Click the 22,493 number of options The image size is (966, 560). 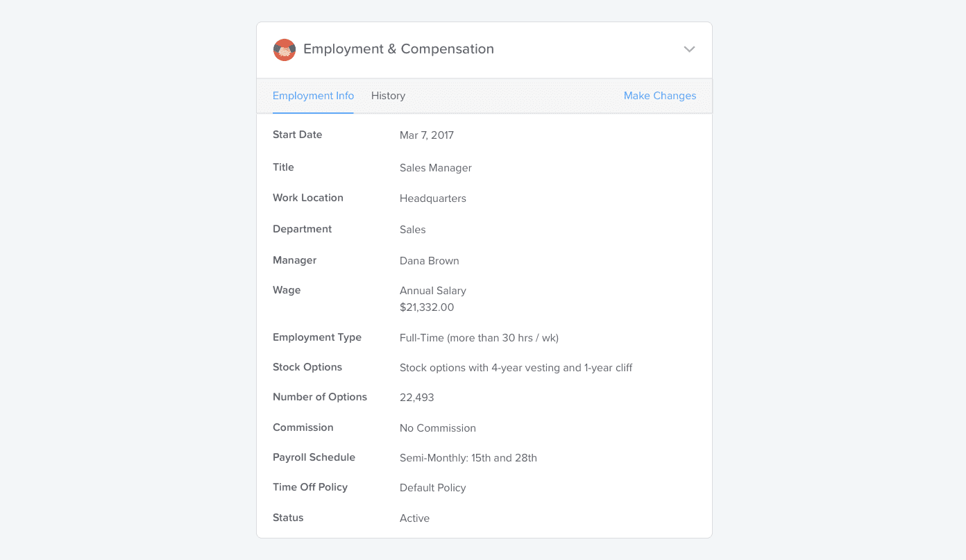[415, 397]
